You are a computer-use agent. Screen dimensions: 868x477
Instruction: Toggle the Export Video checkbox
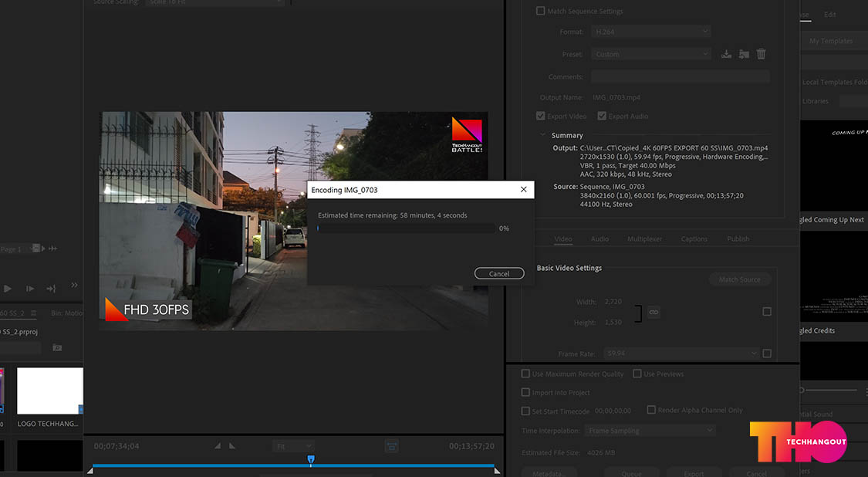tap(540, 116)
